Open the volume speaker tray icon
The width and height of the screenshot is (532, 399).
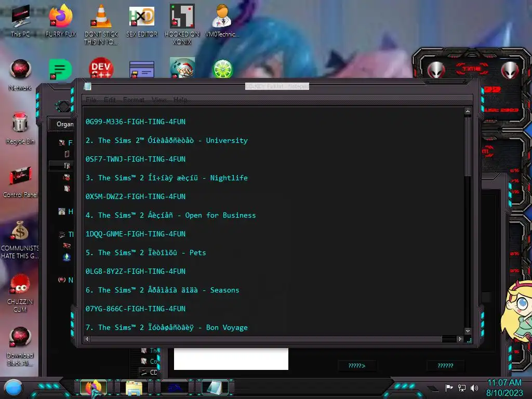474,388
